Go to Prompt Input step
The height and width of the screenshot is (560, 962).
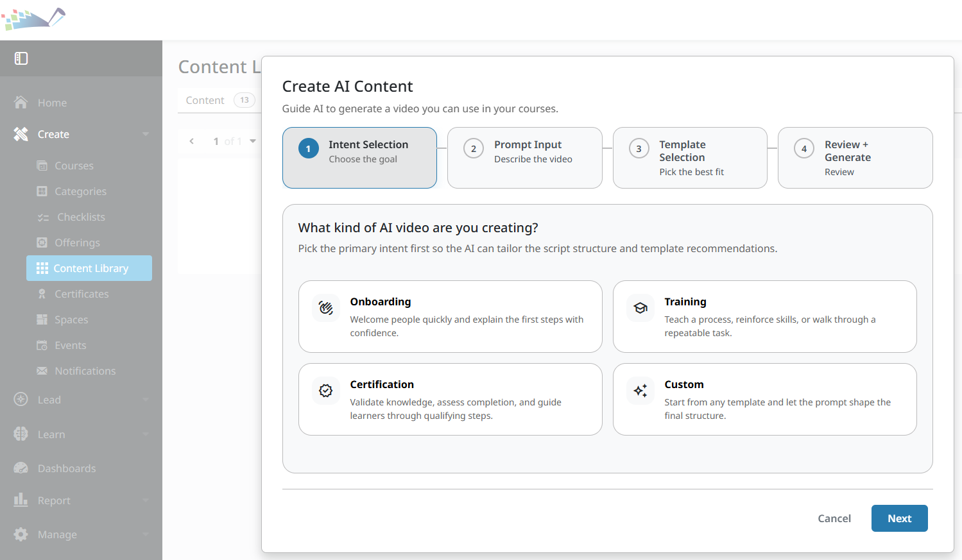[525, 158]
